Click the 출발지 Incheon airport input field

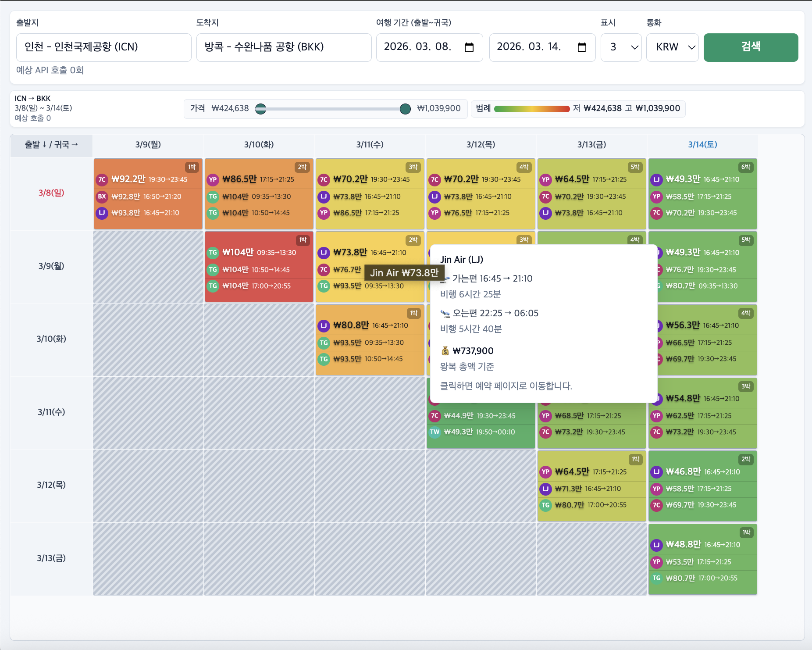103,47
